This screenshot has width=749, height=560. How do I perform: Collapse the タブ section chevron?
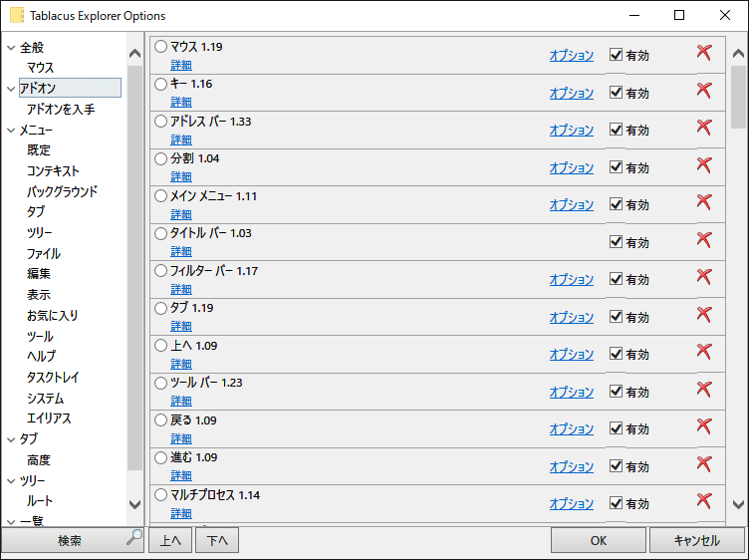[x=12, y=439]
